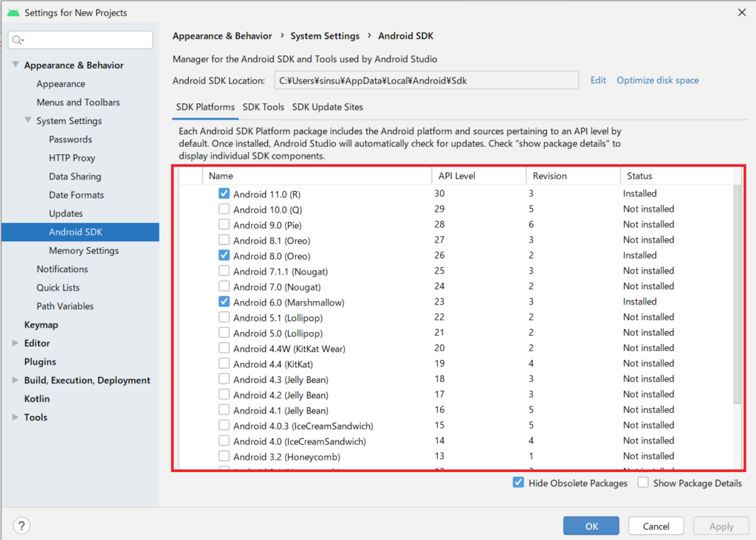Open HTTP Proxy settings
Image resolution: width=756 pixels, height=540 pixels.
point(72,158)
